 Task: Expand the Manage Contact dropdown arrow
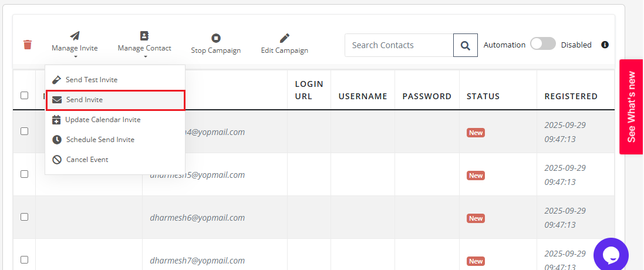pos(144,57)
